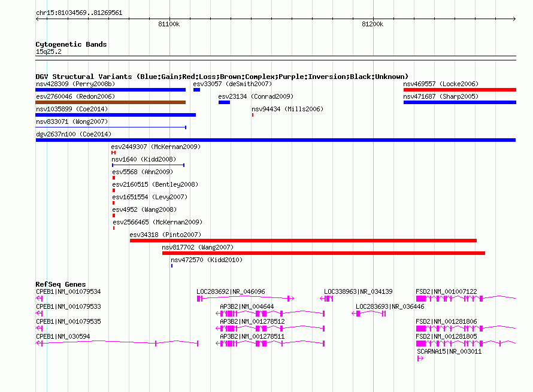Screen dimensions: 533x392
Task: Click the esv2449307 (McKernan2009) red marker
Action: point(114,153)
